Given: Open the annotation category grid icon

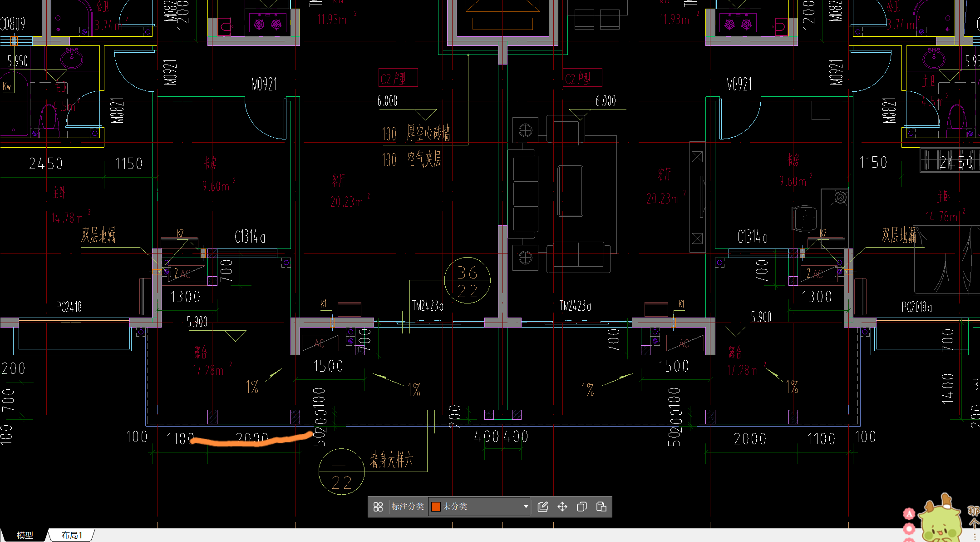Looking at the screenshot, I should [x=378, y=507].
